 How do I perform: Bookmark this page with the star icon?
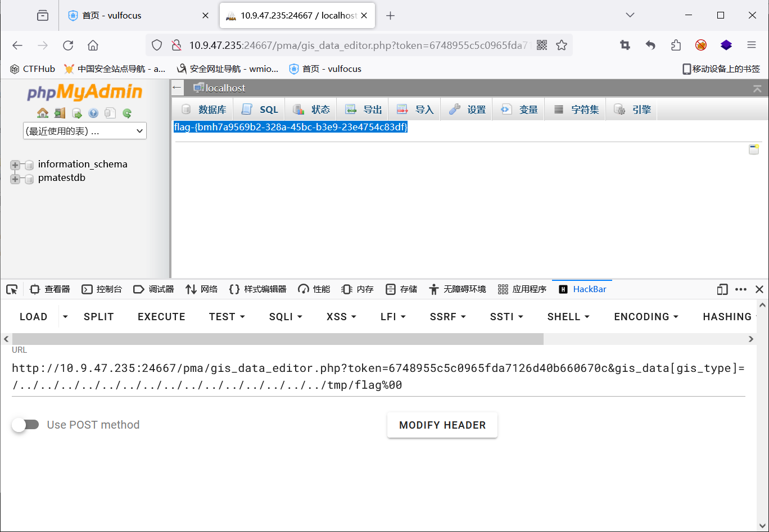pos(562,44)
